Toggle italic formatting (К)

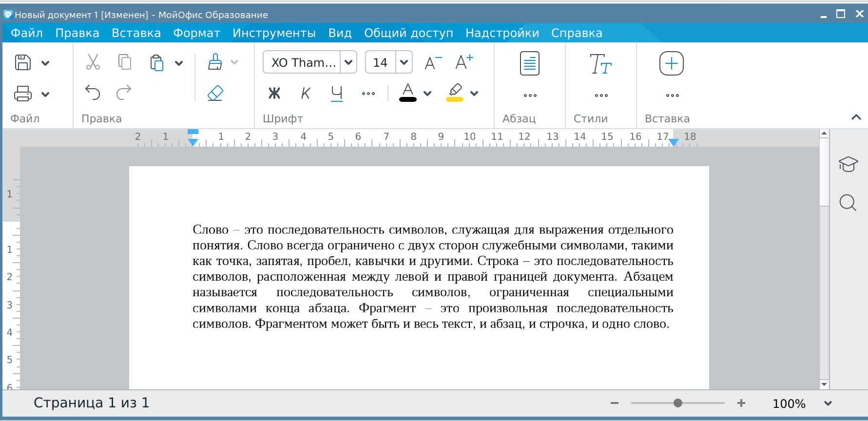pyautogui.click(x=306, y=93)
